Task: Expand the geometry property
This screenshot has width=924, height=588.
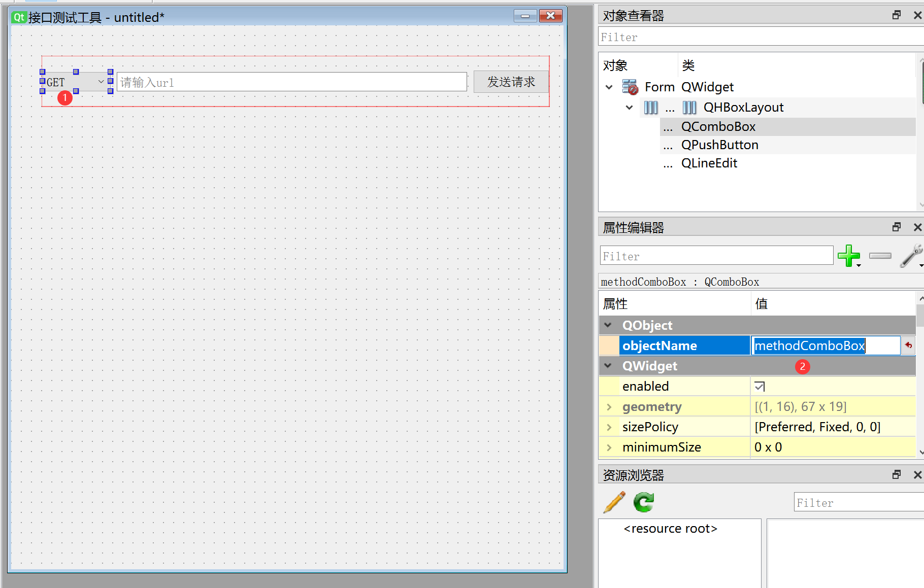Action: point(609,407)
